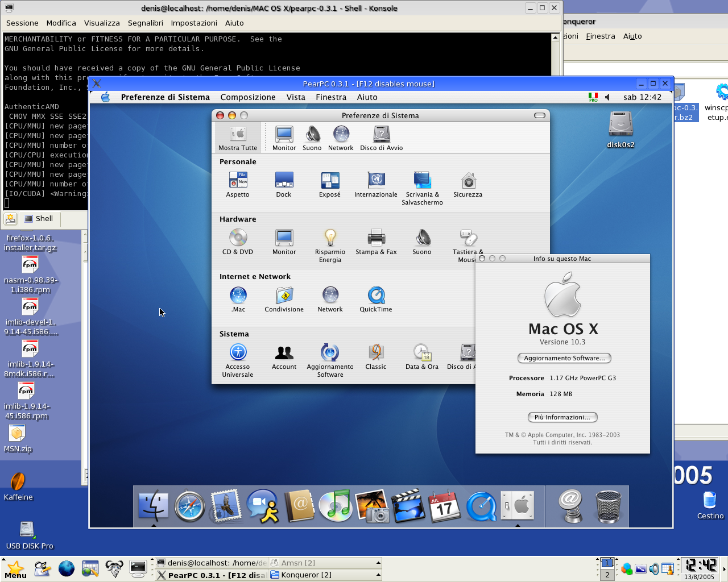Open the Italian flag input menu
This screenshot has width=728, height=582.
(593, 97)
